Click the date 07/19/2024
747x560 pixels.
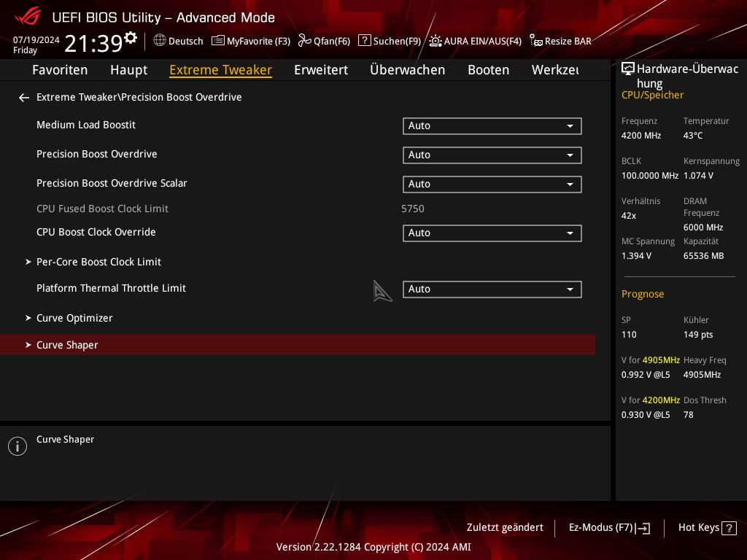pyautogui.click(x=36, y=40)
